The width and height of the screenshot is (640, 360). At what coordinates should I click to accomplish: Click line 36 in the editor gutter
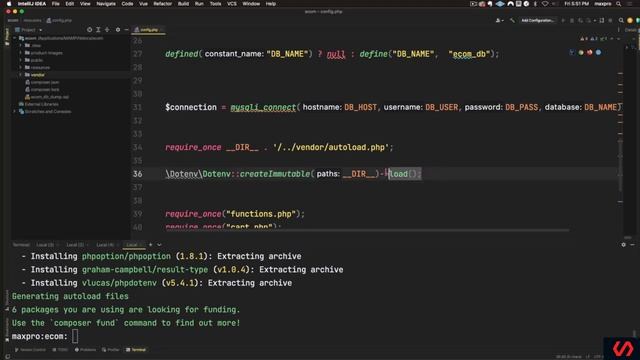pos(138,174)
